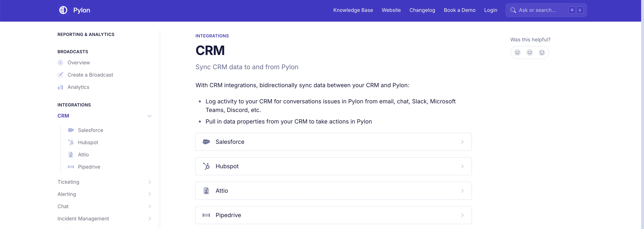
Task: Focus the Ask or search field
Action: pyautogui.click(x=546, y=10)
